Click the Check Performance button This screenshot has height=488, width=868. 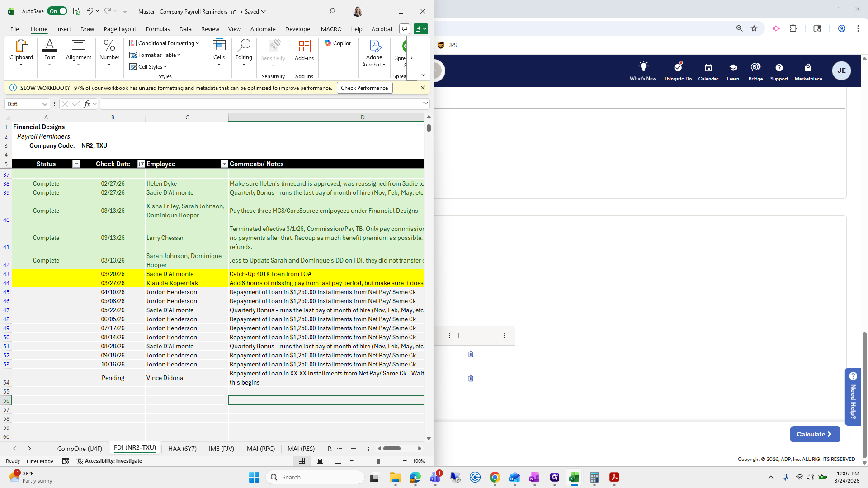[364, 88]
